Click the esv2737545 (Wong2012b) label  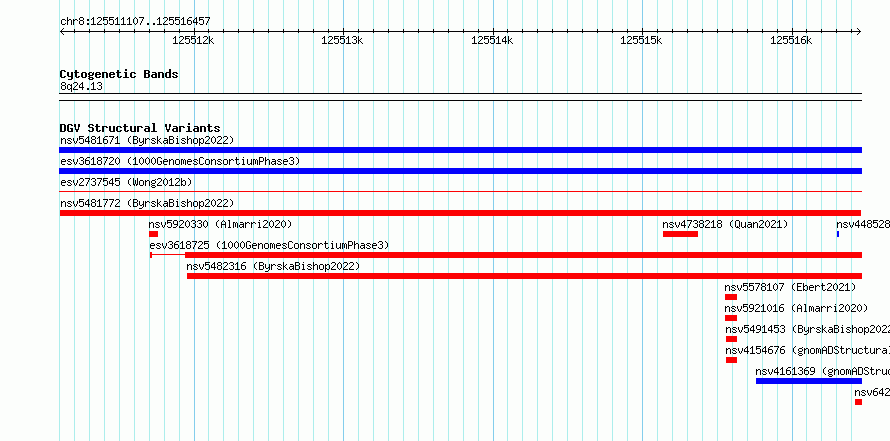pos(126,182)
